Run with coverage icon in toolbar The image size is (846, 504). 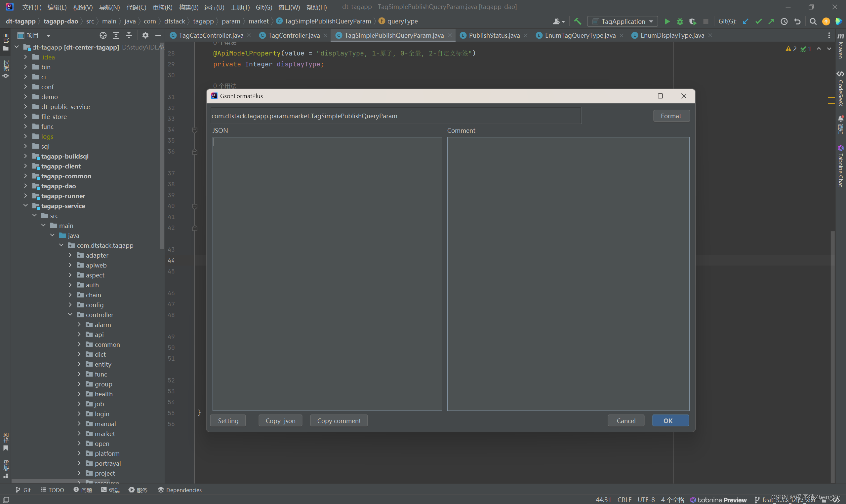tap(693, 21)
